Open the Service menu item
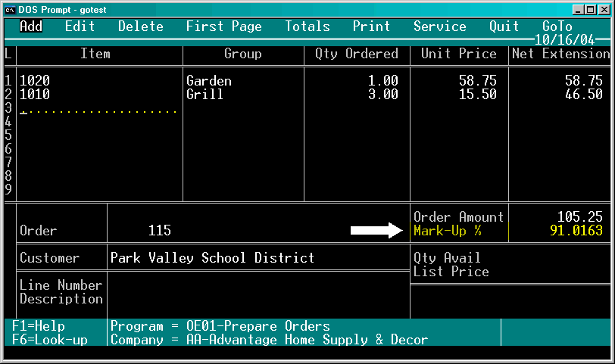Viewport: 615px width, 364px height. [x=440, y=26]
